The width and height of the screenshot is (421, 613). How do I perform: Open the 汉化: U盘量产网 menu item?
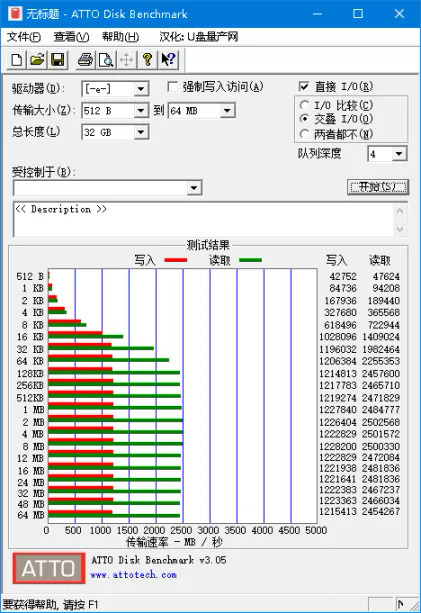199,37
